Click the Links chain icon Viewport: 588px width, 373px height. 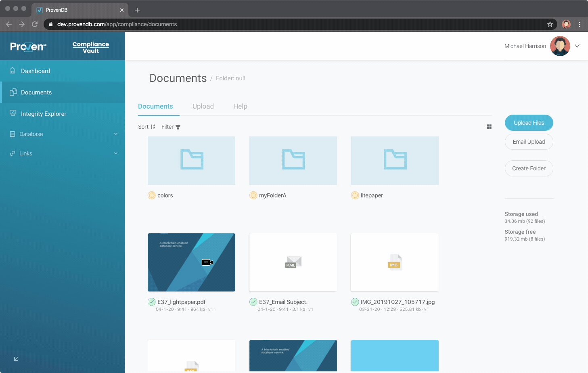click(13, 153)
